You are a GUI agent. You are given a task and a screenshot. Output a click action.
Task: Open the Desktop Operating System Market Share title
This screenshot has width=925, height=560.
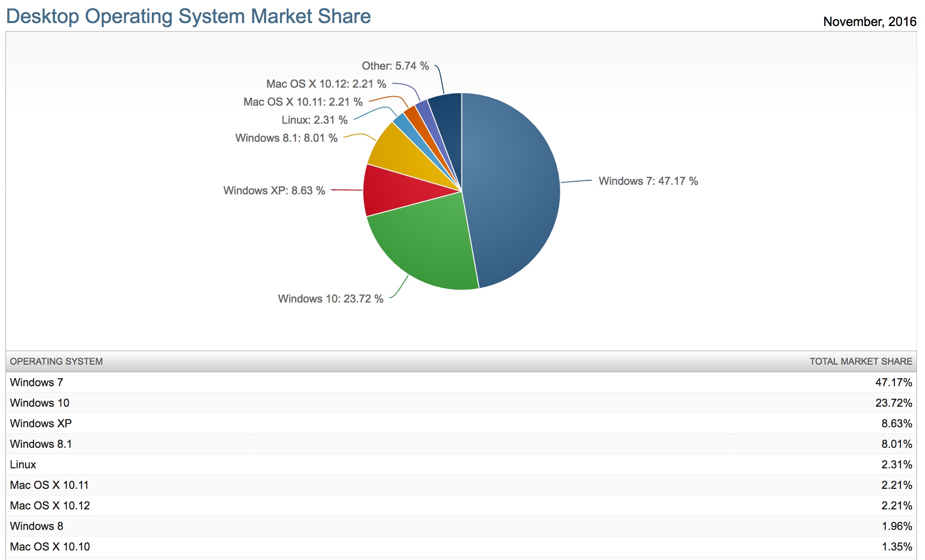coord(188,17)
